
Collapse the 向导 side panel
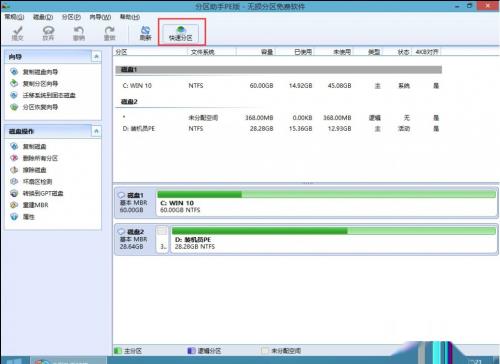(x=96, y=57)
